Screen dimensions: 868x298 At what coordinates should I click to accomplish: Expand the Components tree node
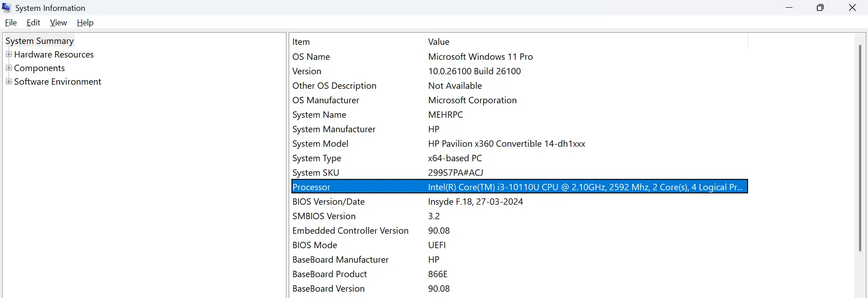tap(9, 68)
